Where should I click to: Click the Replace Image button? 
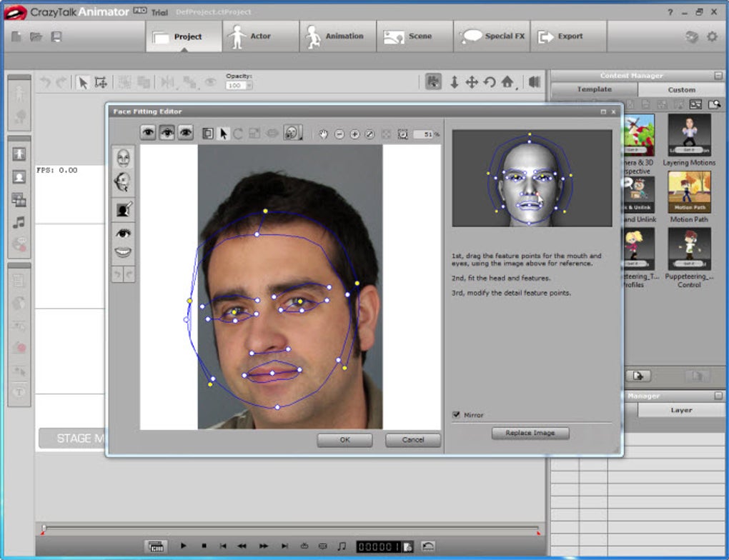tap(530, 434)
